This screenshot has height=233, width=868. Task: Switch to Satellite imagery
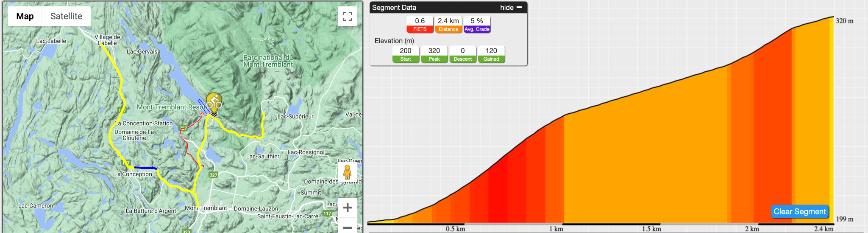[x=66, y=16]
